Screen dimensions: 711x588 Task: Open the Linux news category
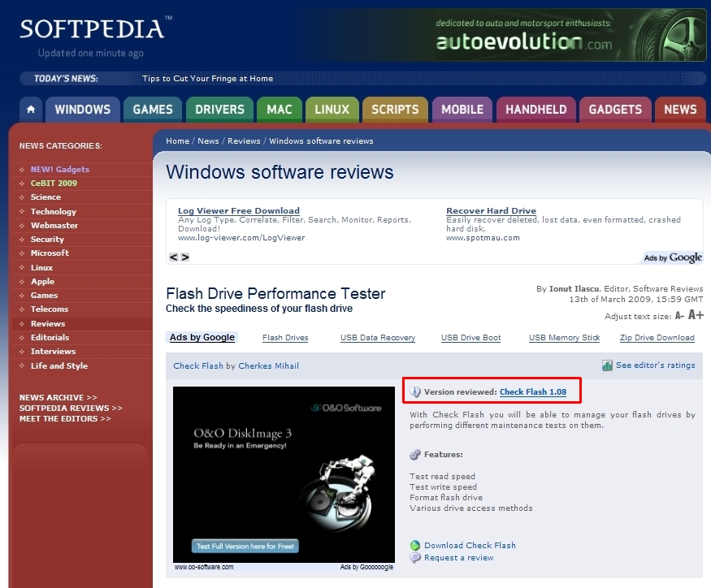41,267
